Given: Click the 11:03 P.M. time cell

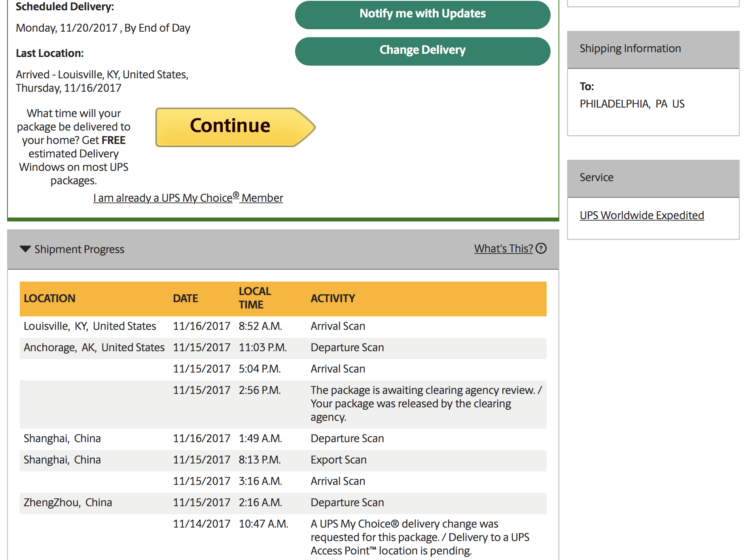Looking at the screenshot, I should [263, 347].
